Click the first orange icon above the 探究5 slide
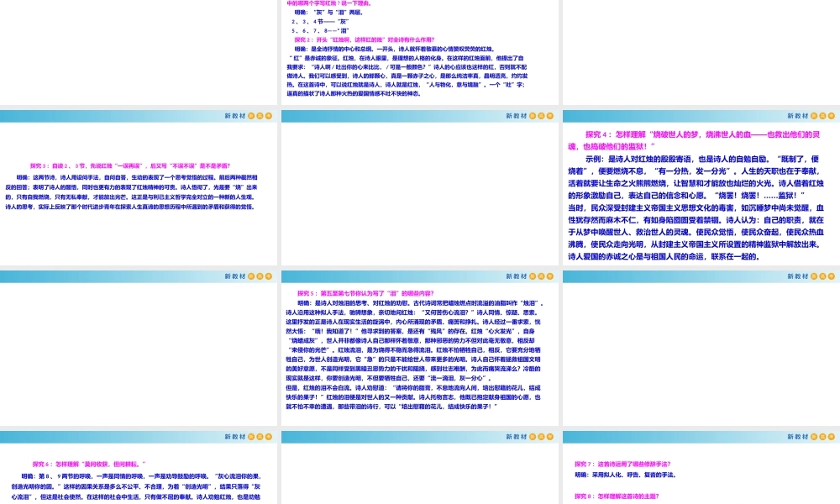840x504 pixels. click(533, 276)
